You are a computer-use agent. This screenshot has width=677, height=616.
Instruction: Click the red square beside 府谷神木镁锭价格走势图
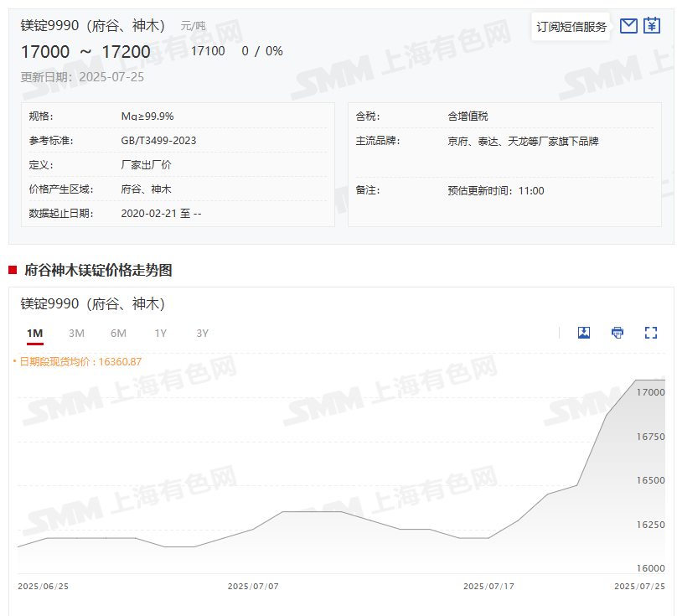click(13, 270)
